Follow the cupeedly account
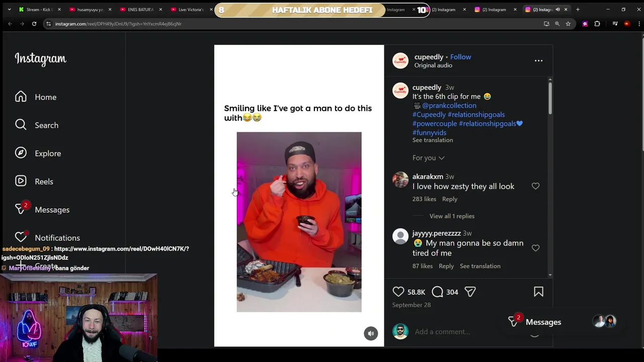The height and width of the screenshot is (362, 644). click(x=461, y=57)
